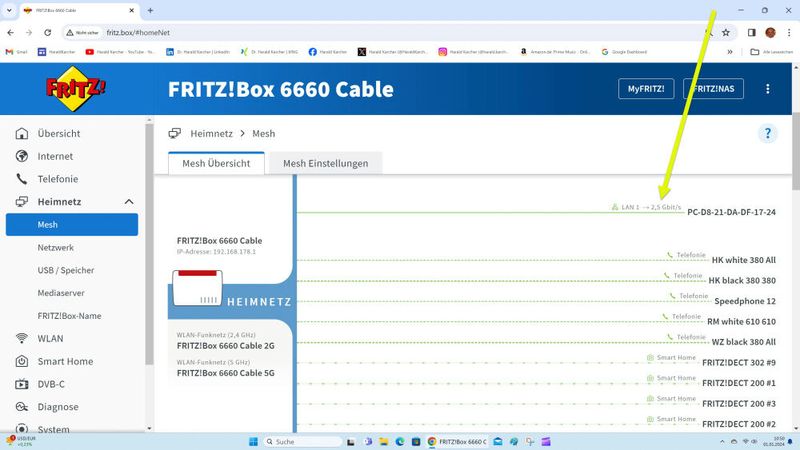
Task: Click the HK black 380 380 device
Action: pyautogui.click(x=742, y=281)
